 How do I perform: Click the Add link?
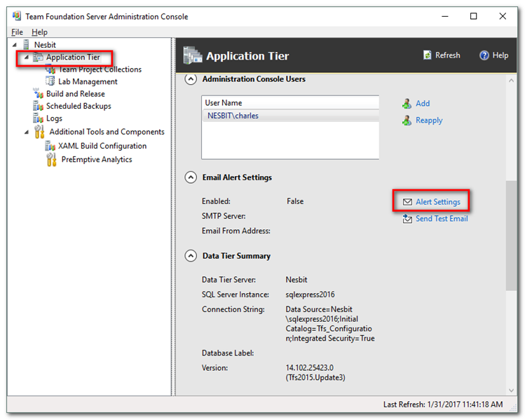423,104
